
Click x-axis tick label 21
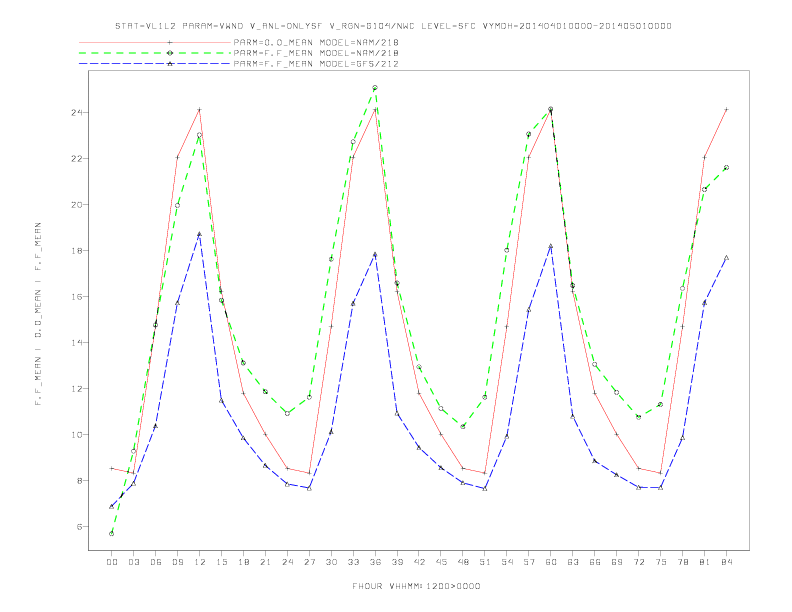[x=265, y=562]
